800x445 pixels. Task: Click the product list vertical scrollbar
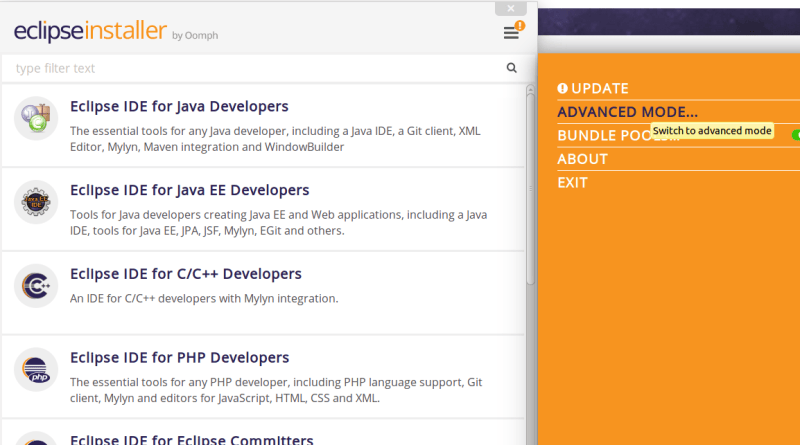coord(531,189)
